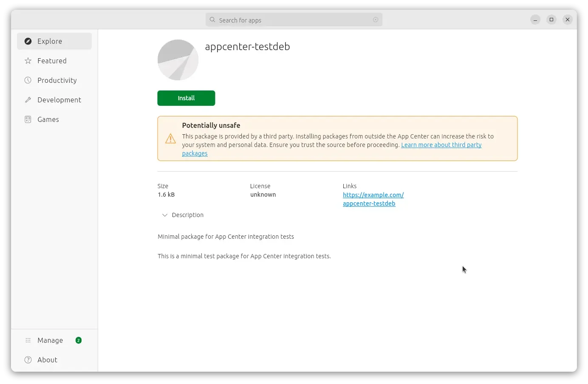Click the About question mark icon
This screenshot has height=384, width=588.
(x=28, y=360)
